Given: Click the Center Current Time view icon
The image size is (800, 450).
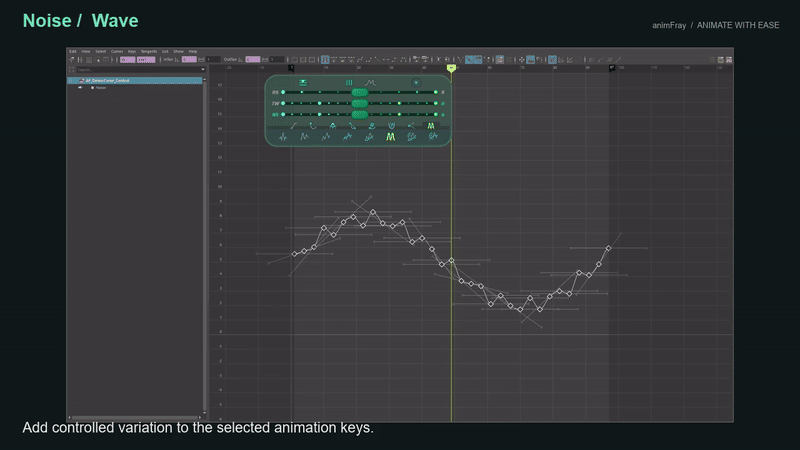Looking at the screenshot, I should [312, 60].
